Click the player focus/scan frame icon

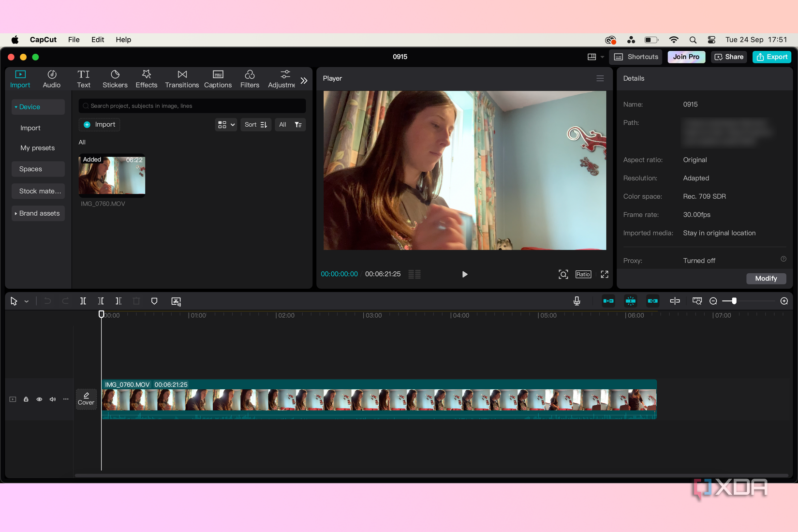pos(563,275)
